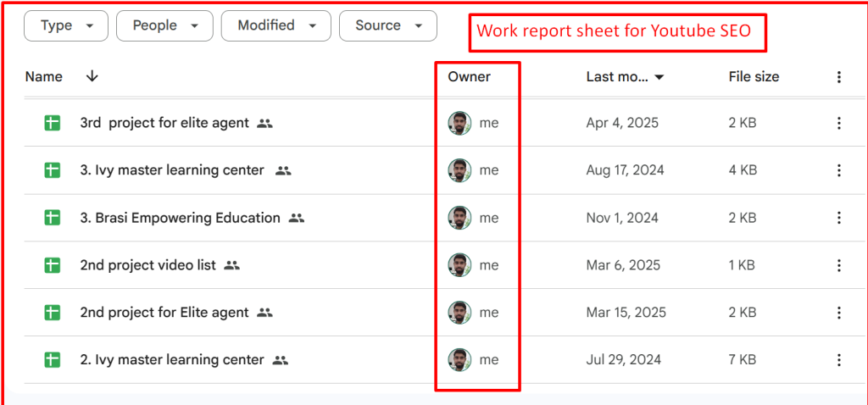Open more options in the column header
The image size is (868, 405).
(838, 77)
